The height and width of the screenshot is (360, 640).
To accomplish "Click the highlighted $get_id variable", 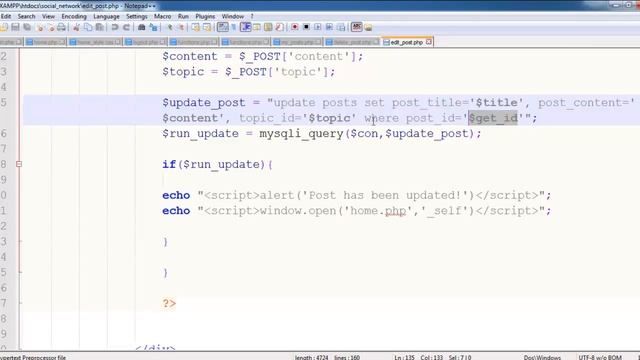I will 493,118.
